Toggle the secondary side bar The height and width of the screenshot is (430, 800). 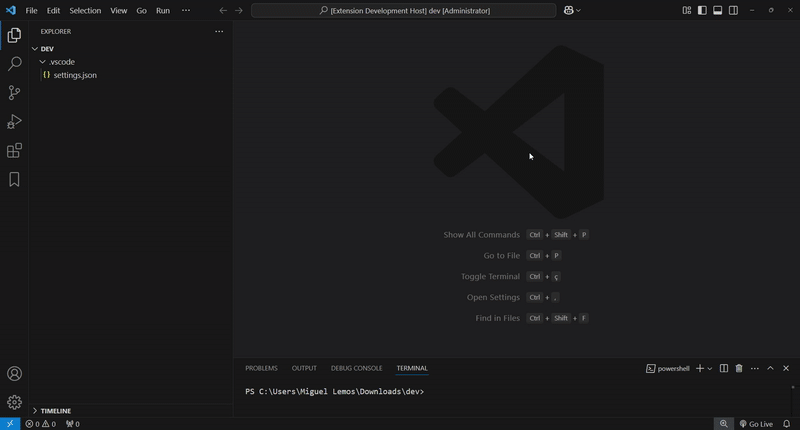tap(733, 10)
